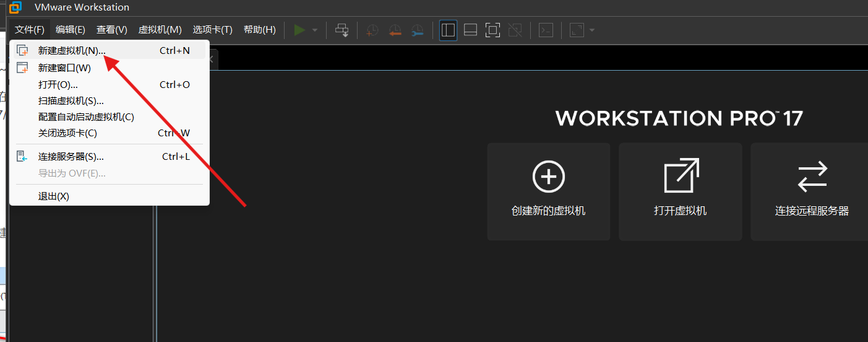Click 创建新的虚拟机 tile

tap(549, 192)
